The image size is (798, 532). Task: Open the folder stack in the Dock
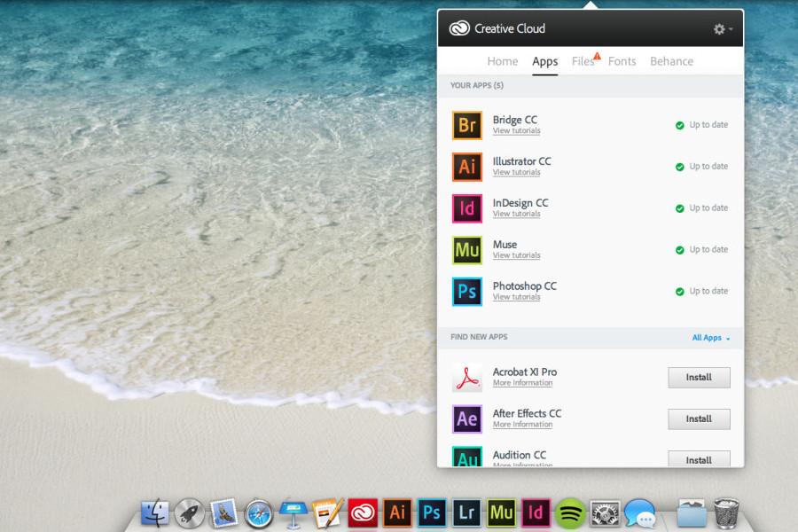(691, 512)
